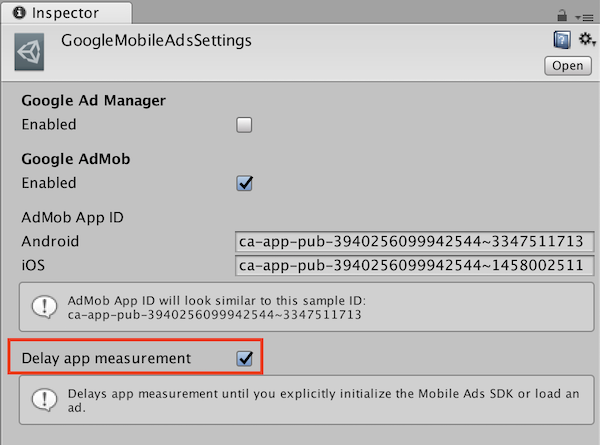Enable the Google Ad Manager checkbox
Image resolution: width=600 pixels, height=445 pixels.
(244, 125)
